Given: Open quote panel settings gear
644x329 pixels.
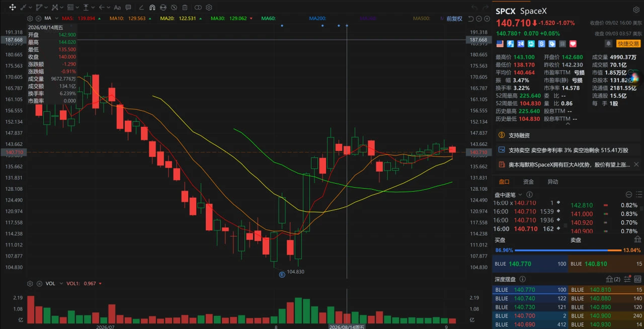Looking at the screenshot, I should (636, 10).
